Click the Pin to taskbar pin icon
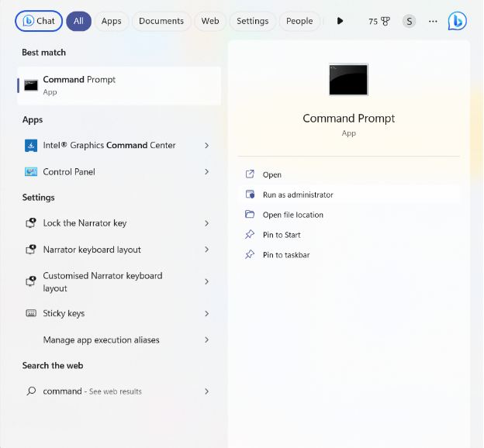484x448 pixels. coord(250,254)
